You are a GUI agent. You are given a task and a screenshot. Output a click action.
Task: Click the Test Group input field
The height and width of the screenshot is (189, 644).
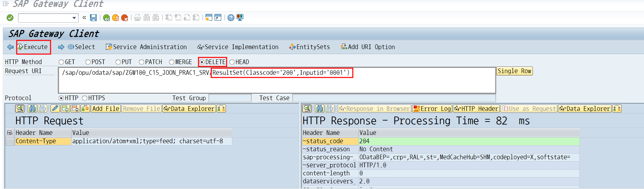click(x=230, y=98)
